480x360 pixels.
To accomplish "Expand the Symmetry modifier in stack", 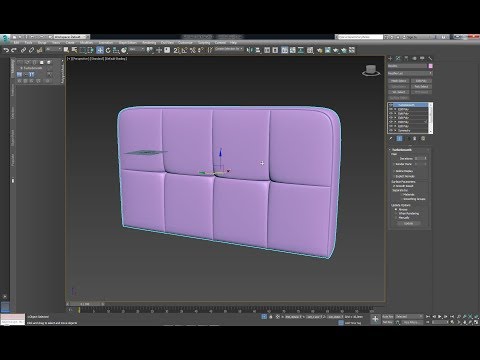I will pos(395,131).
